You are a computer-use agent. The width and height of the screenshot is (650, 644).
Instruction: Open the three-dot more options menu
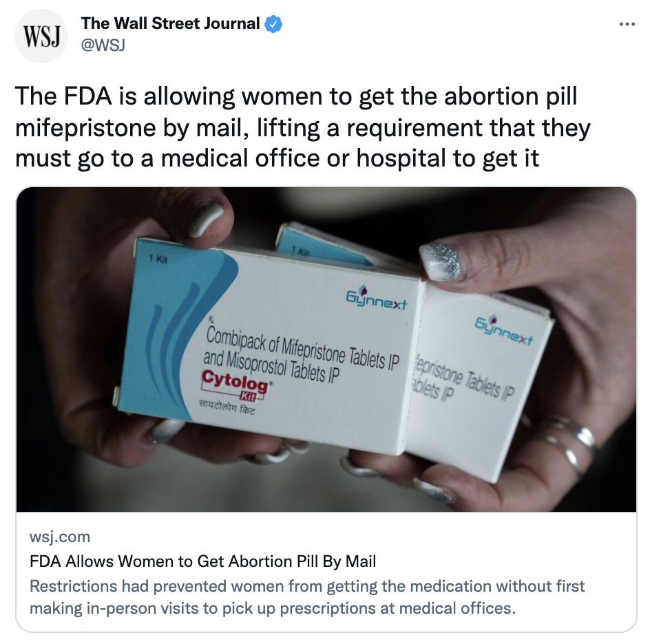627,25
